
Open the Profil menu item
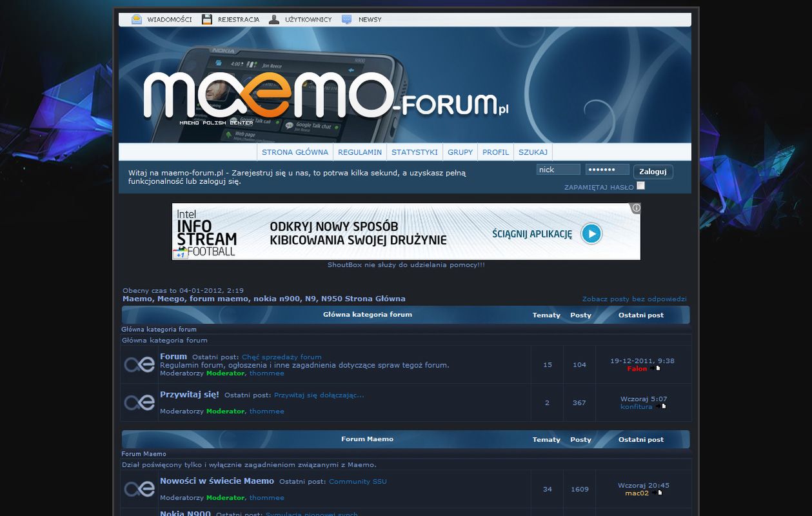pyautogui.click(x=495, y=152)
